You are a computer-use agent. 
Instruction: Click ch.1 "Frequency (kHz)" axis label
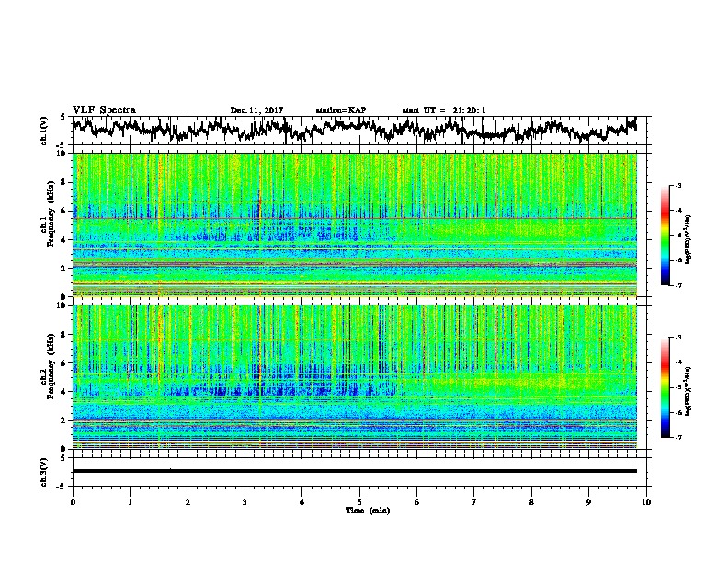51,213
